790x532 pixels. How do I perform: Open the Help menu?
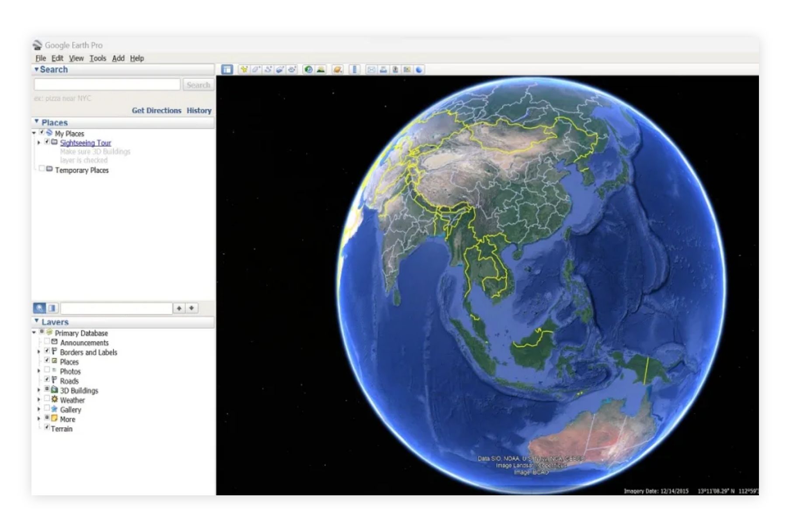click(x=137, y=58)
